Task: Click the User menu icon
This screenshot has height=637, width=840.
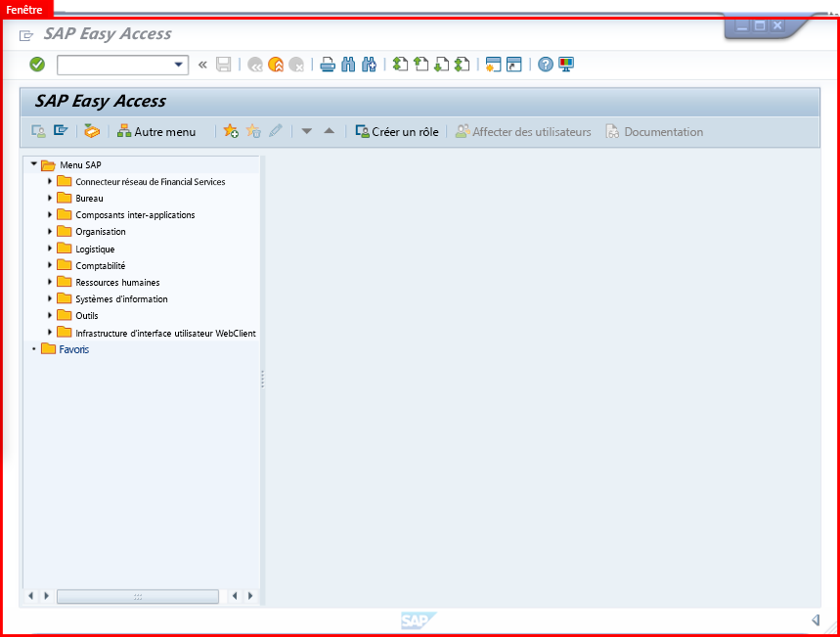Action: click(x=38, y=131)
